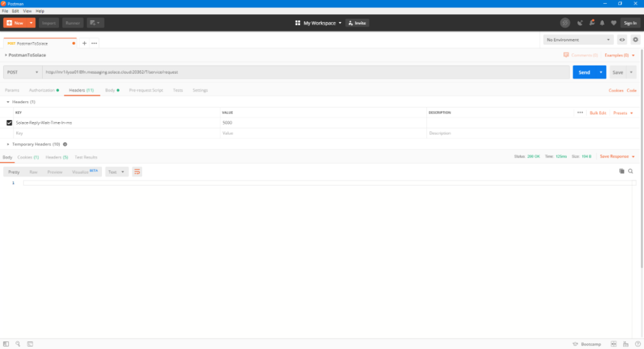This screenshot has width=644, height=349.
Task: Open environment quick look eye icon
Action: click(622, 40)
